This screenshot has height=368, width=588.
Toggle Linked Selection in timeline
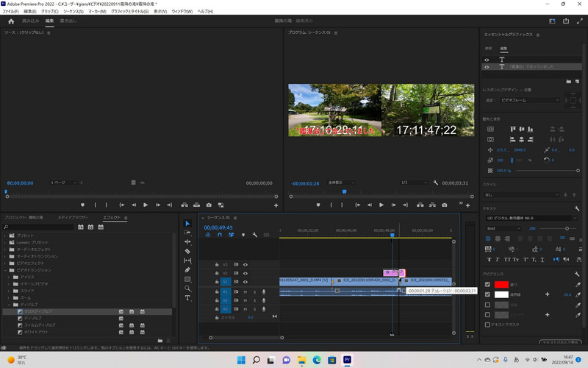pos(231,235)
